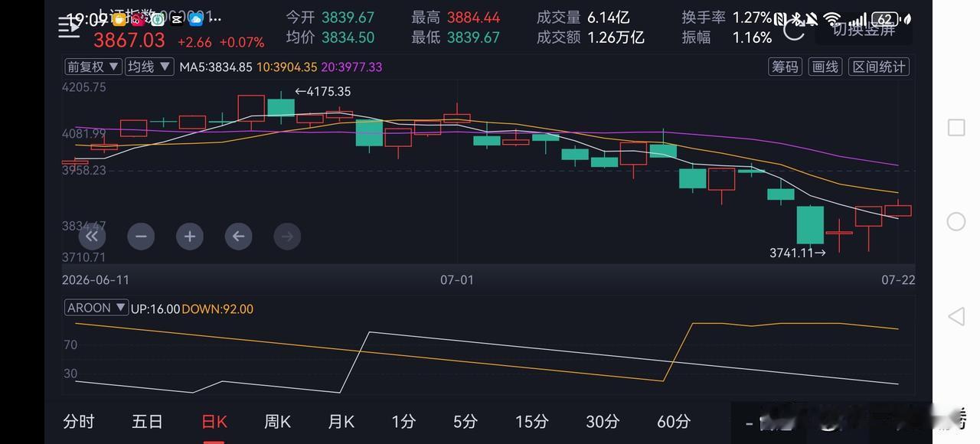Viewport: 980px width, 444px height.
Task: Tap the NFC status icon
Action: point(780,19)
